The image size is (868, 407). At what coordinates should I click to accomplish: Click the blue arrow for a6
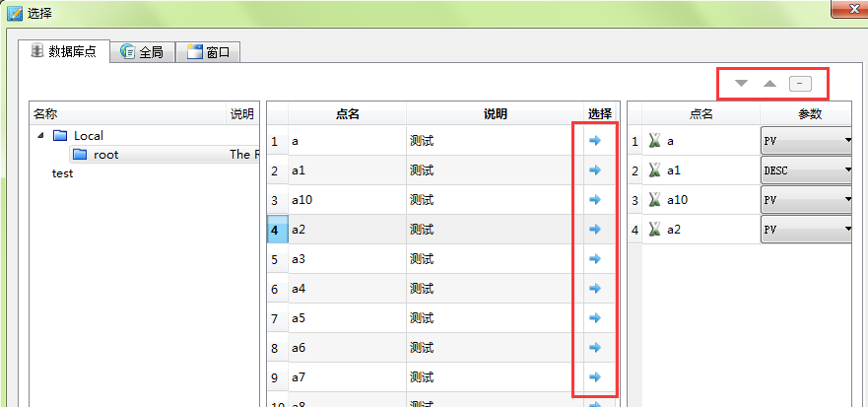595,347
